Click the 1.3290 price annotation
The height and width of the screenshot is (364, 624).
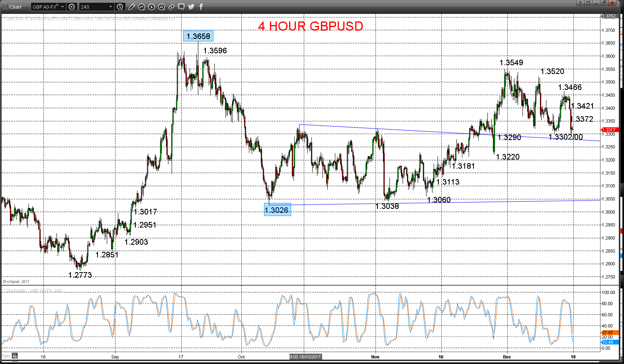[x=509, y=138]
